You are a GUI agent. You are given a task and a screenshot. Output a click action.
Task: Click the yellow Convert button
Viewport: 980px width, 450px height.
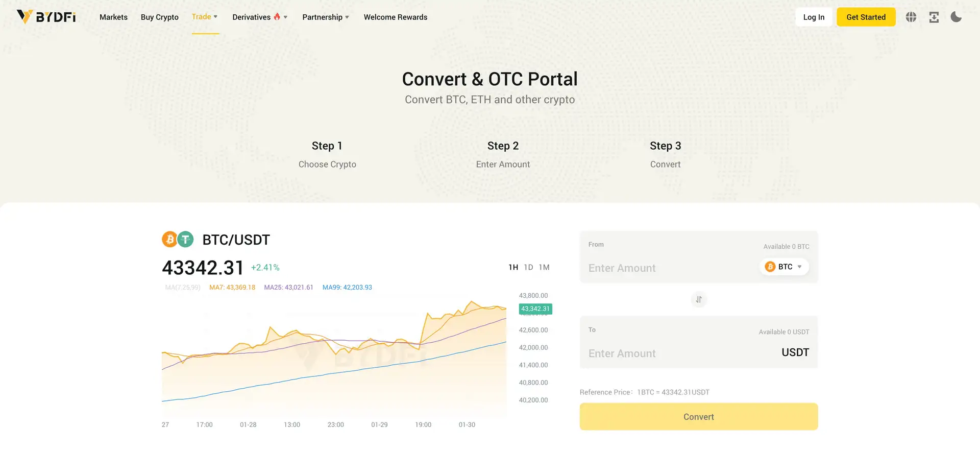tap(698, 417)
